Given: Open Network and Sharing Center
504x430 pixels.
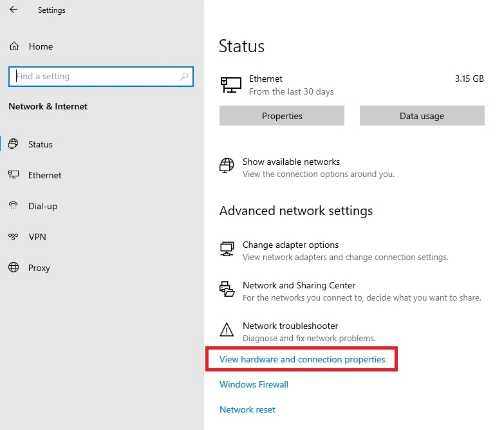Looking at the screenshot, I should pyautogui.click(x=299, y=285).
